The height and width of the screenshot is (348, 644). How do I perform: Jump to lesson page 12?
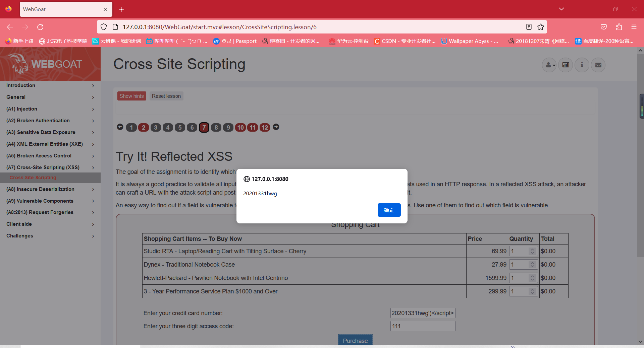click(265, 128)
